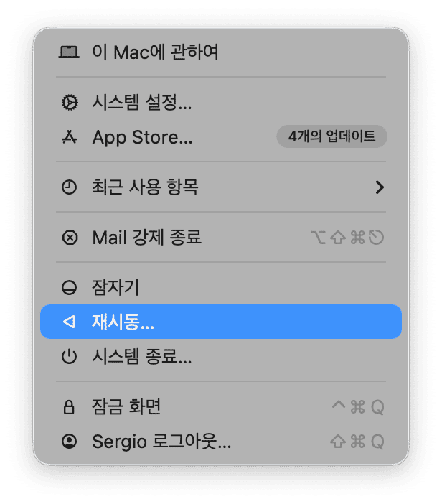Click the clock icon for 최근 사용 항목
This screenshot has width=442, height=504.
point(69,187)
